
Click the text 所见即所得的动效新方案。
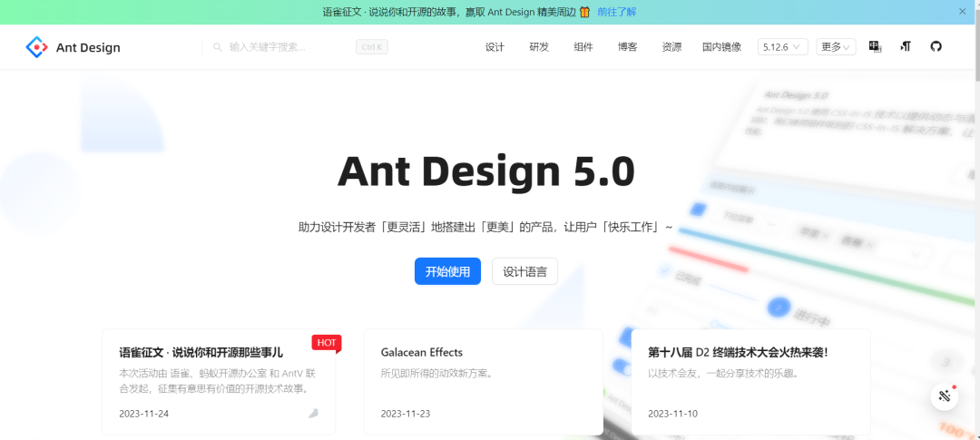click(x=437, y=374)
